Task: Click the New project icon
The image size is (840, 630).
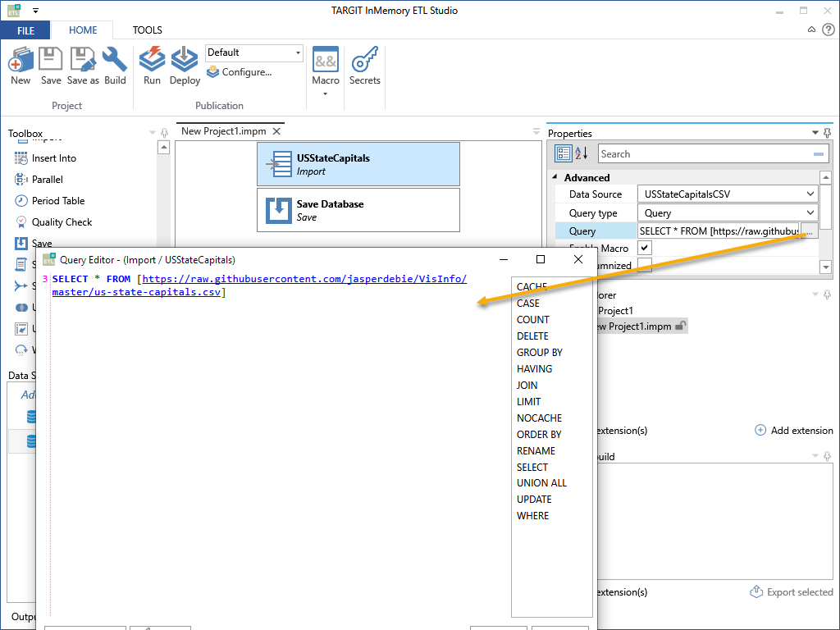Action: [21, 66]
